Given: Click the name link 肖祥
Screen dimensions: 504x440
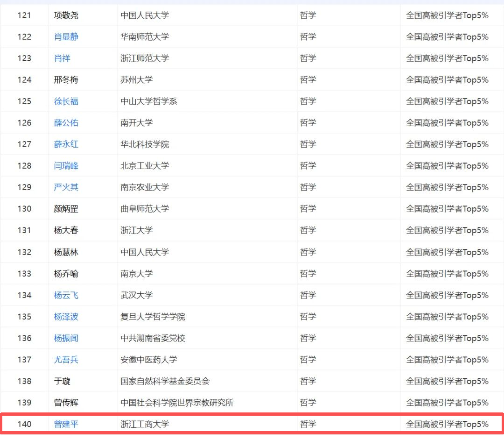Looking at the screenshot, I should (x=62, y=58).
